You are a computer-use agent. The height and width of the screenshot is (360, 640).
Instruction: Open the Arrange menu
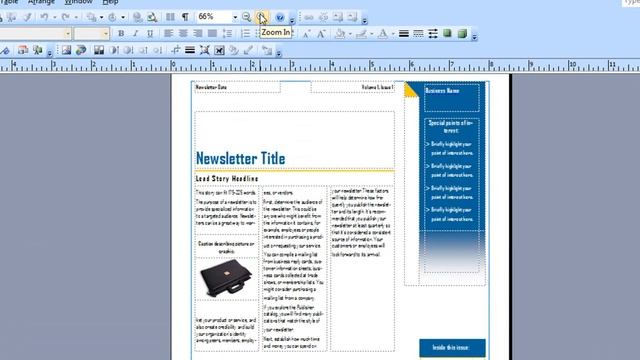(x=41, y=2)
